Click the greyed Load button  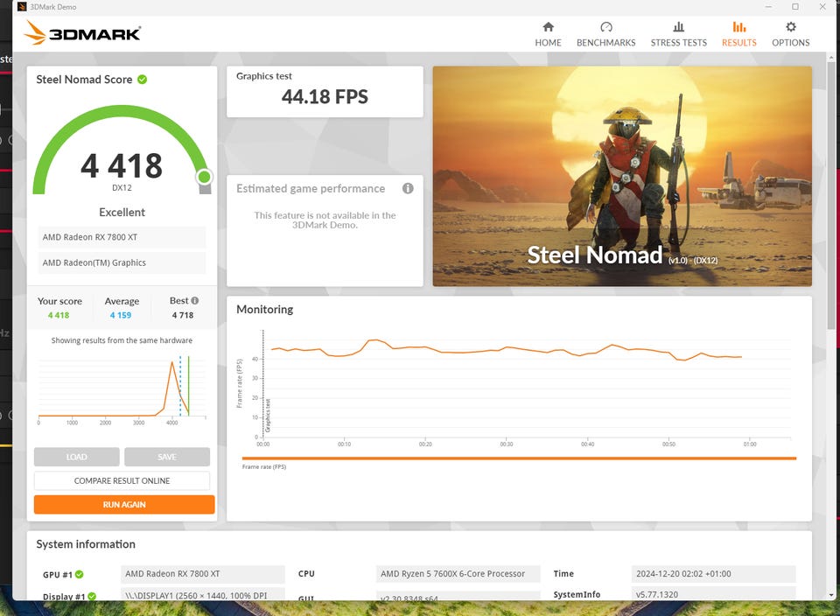point(77,457)
